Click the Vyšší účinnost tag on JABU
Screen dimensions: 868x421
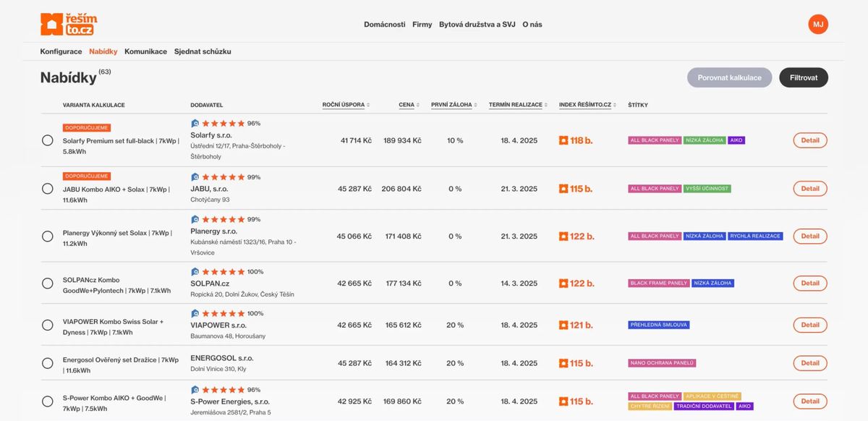[x=707, y=189]
